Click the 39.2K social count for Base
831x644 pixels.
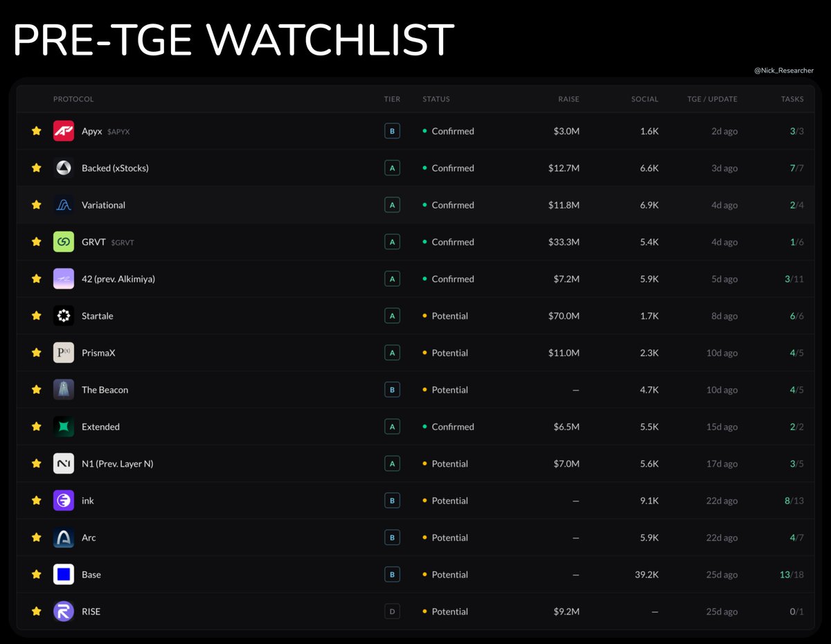point(647,575)
